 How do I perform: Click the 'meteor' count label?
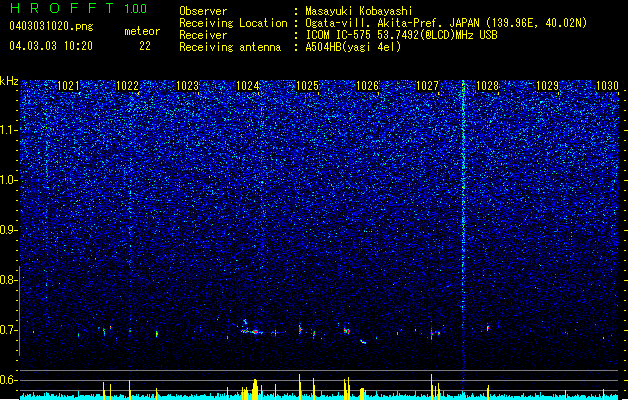142,31
